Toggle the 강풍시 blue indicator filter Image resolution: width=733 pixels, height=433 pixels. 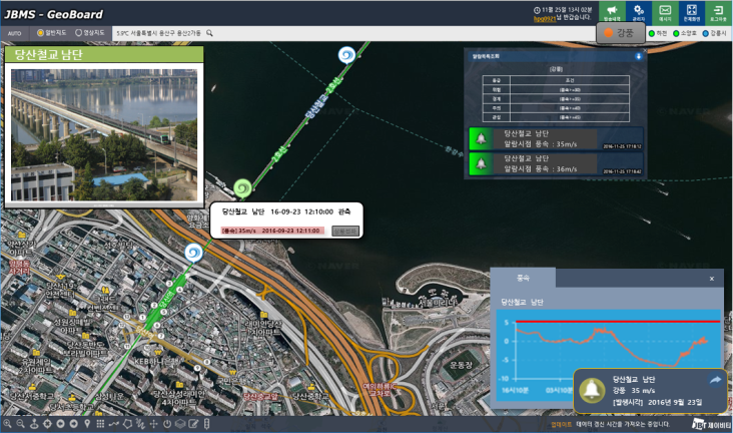coord(704,33)
